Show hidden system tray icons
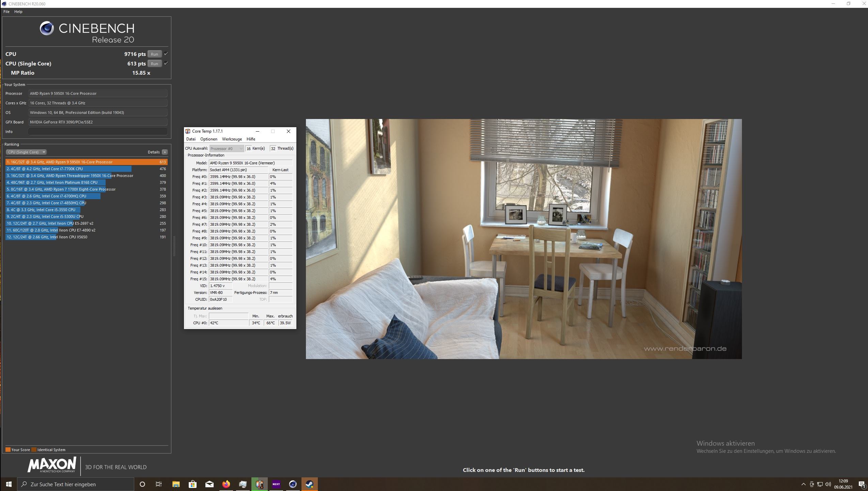This screenshot has height=491, width=868. click(804, 484)
